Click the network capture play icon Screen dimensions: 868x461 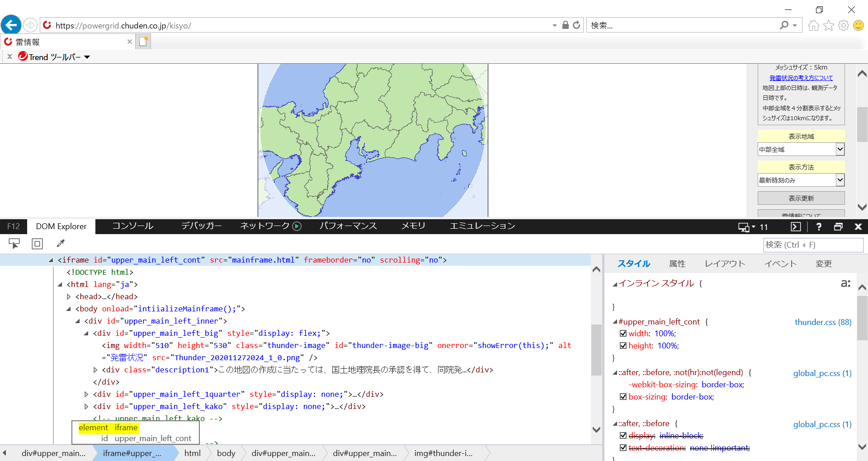[297, 226]
